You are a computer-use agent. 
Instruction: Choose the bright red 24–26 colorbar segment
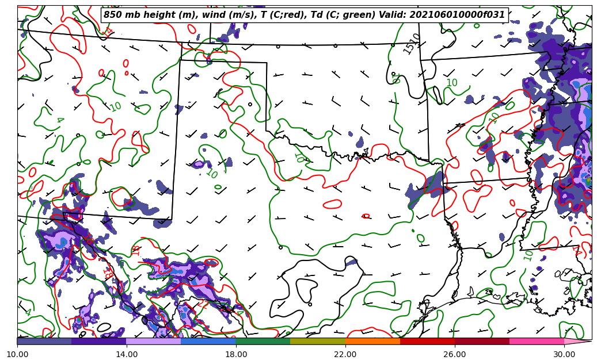point(428,341)
